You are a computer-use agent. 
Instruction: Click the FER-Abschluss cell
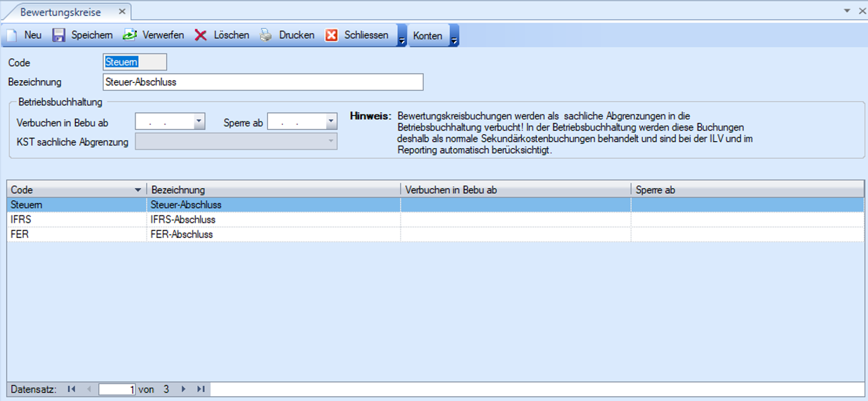pyautogui.click(x=274, y=235)
